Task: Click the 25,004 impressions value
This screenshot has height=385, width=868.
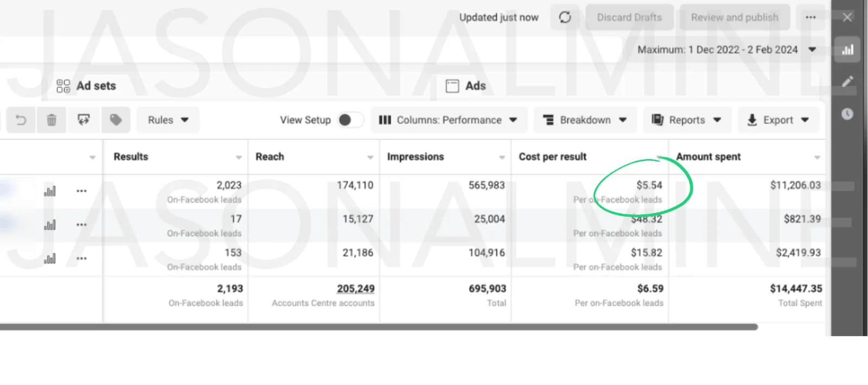Action: click(x=489, y=219)
